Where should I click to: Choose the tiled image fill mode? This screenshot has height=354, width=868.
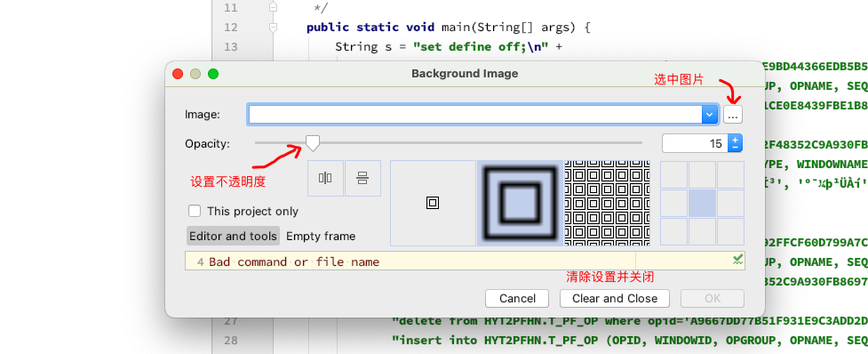[x=607, y=204]
